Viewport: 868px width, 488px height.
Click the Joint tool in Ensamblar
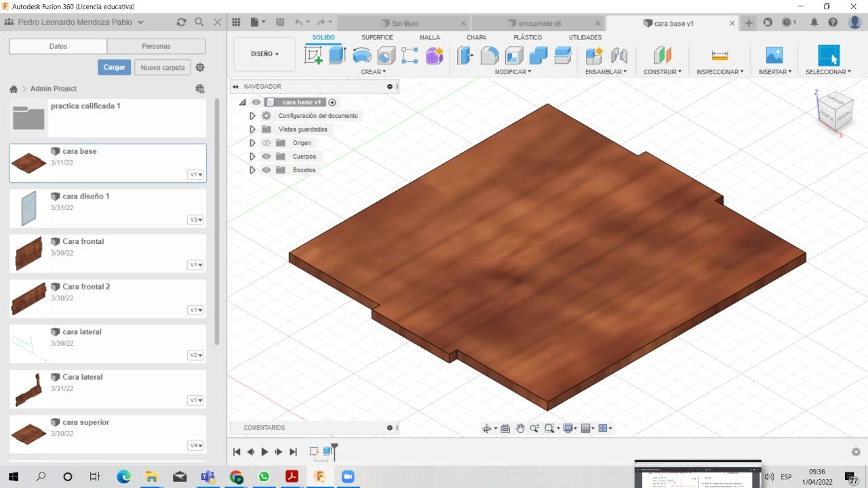pos(618,56)
